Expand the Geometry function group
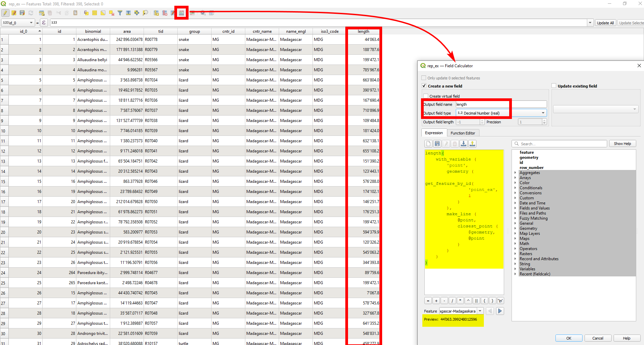This screenshot has height=345, width=644. point(515,228)
